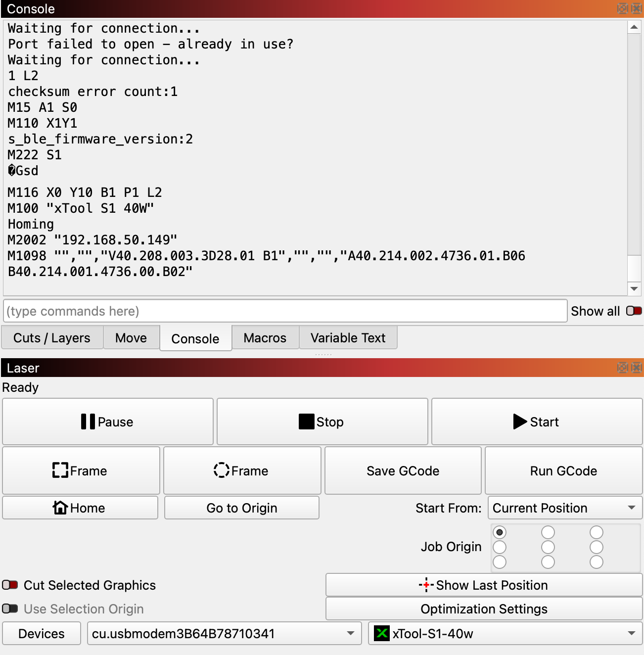Show last position of the laser
Image resolution: width=644 pixels, height=655 pixels.
(484, 585)
